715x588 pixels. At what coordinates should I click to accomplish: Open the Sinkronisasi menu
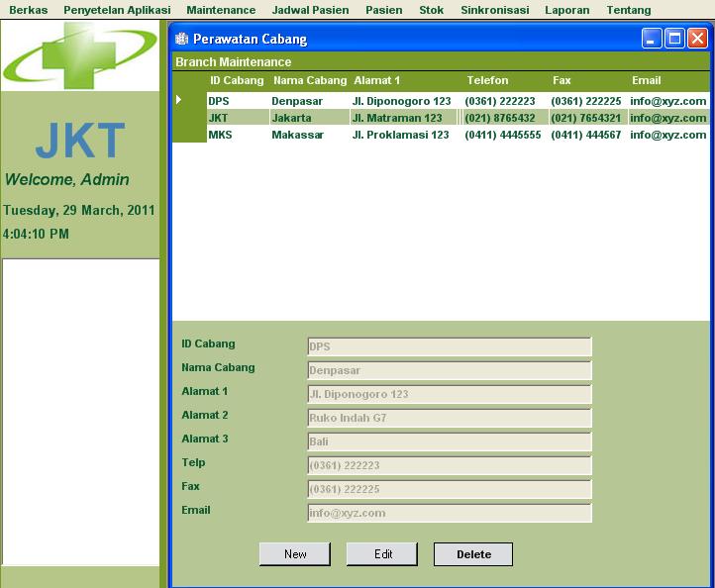[x=495, y=10]
